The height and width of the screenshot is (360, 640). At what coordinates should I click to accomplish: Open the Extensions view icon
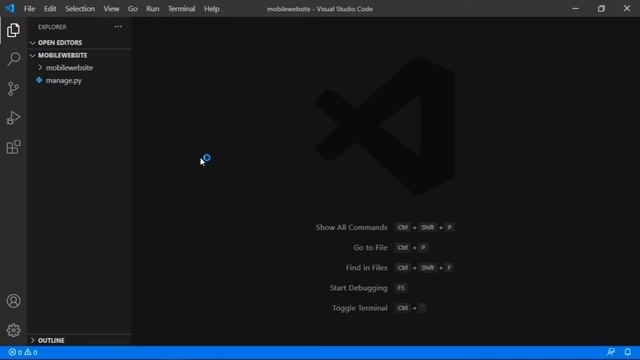coord(13,147)
